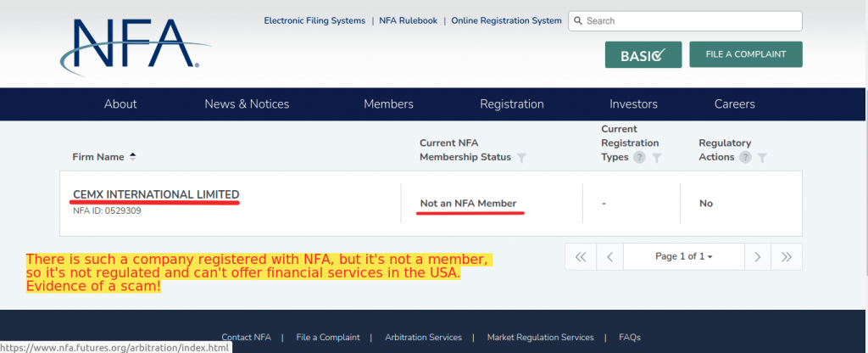Expand the Page 1 of 1 dropdown
This screenshot has height=353, width=868.
(x=684, y=256)
